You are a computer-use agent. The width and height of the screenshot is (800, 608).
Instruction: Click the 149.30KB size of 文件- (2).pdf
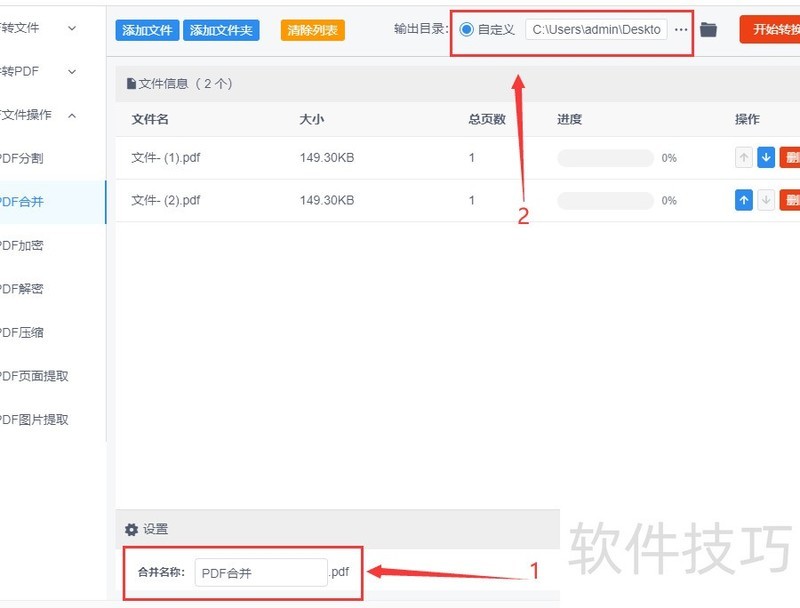[x=327, y=200]
